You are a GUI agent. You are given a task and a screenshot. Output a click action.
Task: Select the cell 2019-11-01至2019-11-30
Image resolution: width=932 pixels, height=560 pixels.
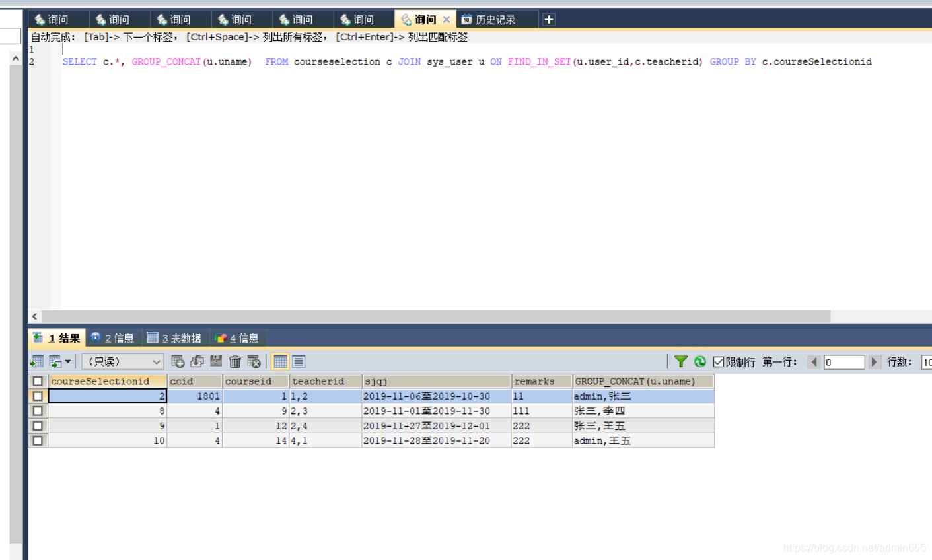pyautogui.click(x=437, y=411)
